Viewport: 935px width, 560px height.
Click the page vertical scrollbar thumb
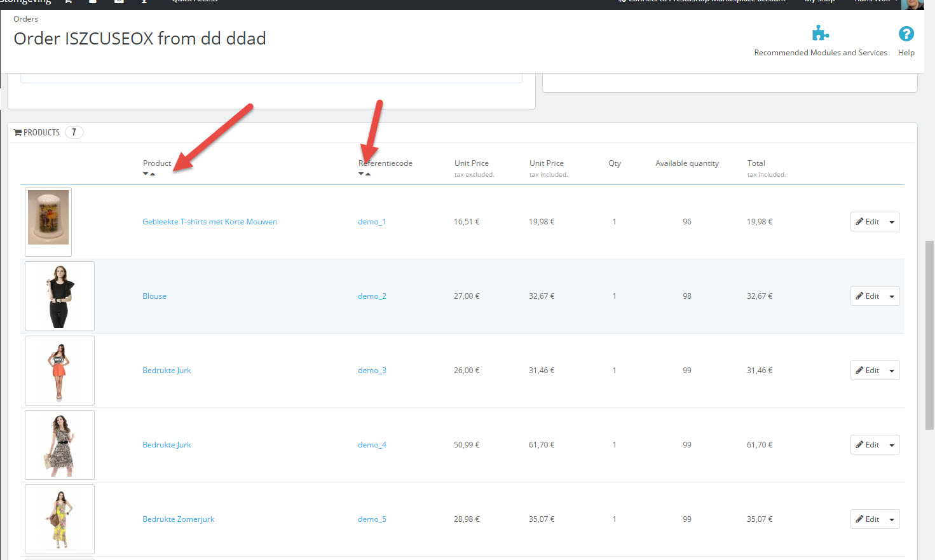pyautogui.click(x=930, y=336)
